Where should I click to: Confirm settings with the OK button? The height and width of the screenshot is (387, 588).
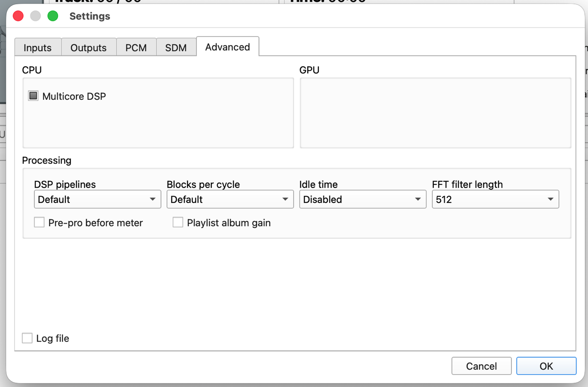click(x=546, y=366)
